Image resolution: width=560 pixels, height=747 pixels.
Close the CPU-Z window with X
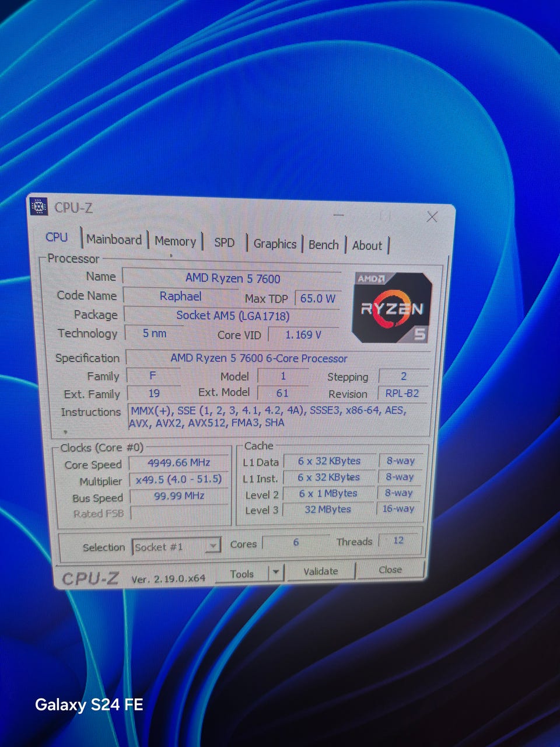[432, 217]
